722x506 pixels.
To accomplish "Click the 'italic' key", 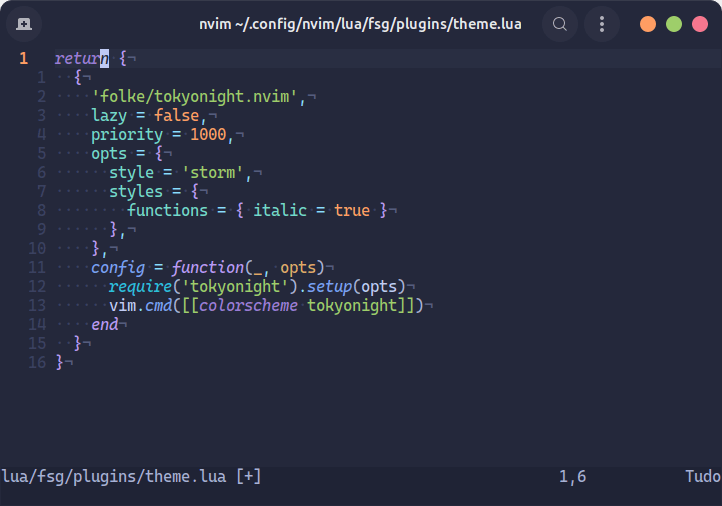I will [280, 210].
